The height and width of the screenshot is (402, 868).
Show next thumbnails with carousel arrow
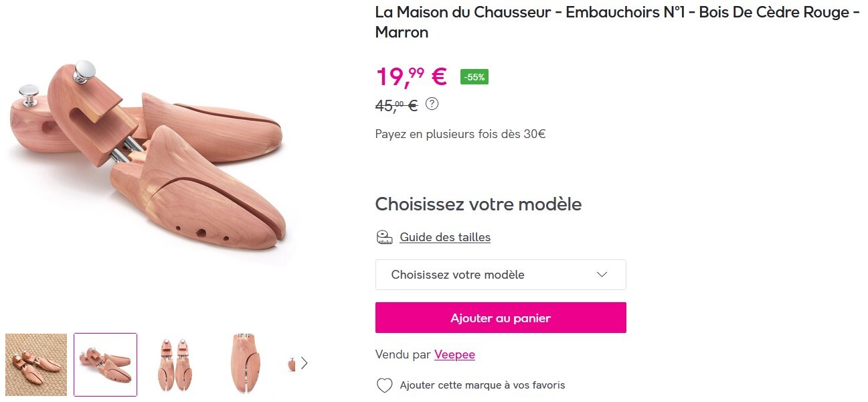tap(305, 363)
